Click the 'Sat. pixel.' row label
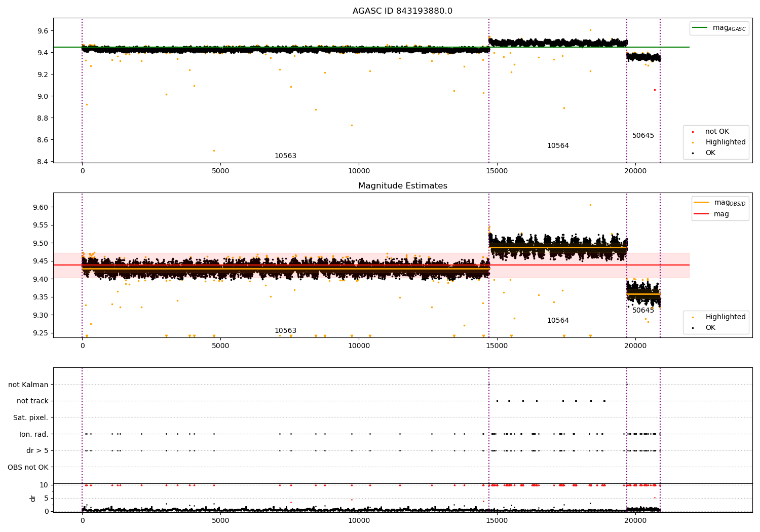Image resolution: width=760 pixels, height=532 pixels. tap(30, 418)
